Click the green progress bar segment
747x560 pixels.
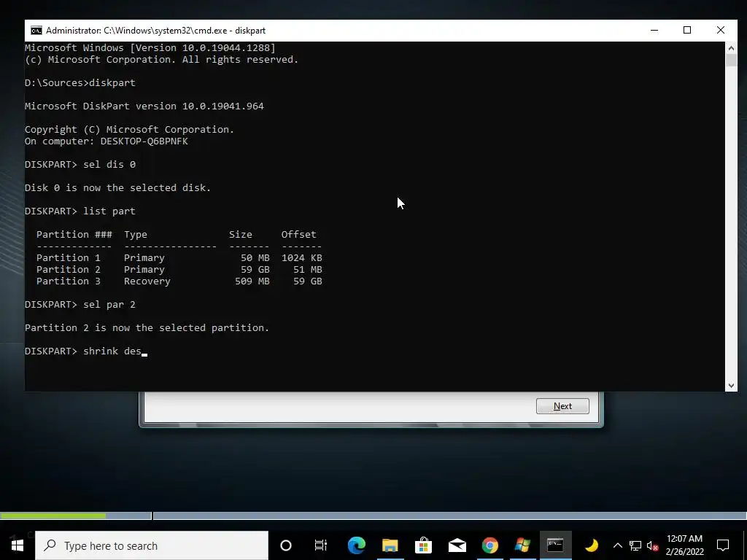point(53,516)
